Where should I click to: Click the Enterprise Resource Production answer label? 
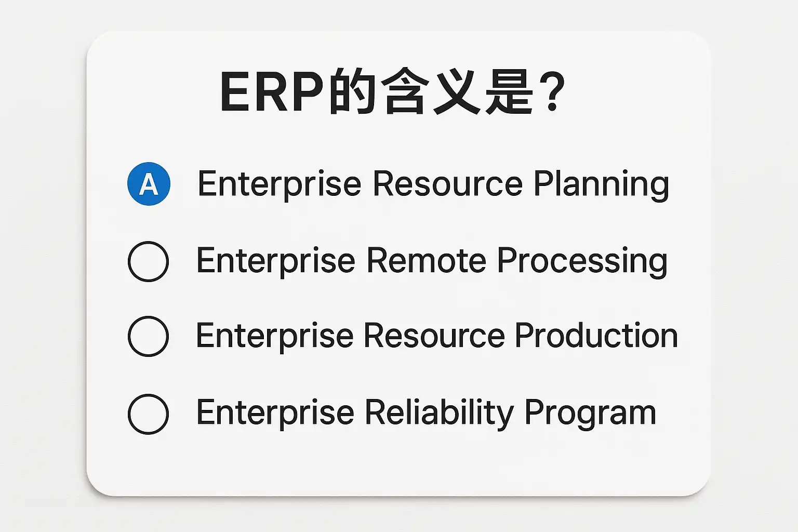436,336
